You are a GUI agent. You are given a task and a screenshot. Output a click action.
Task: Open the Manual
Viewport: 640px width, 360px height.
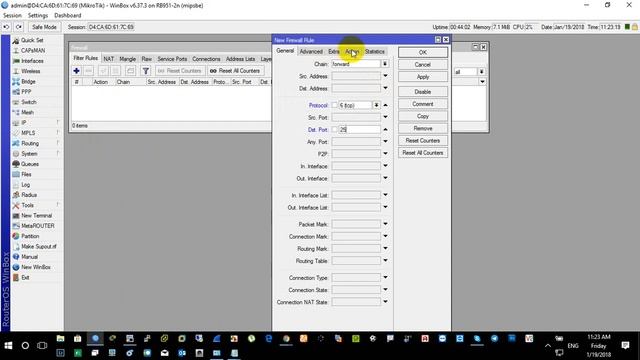click(x=29, y=257)
